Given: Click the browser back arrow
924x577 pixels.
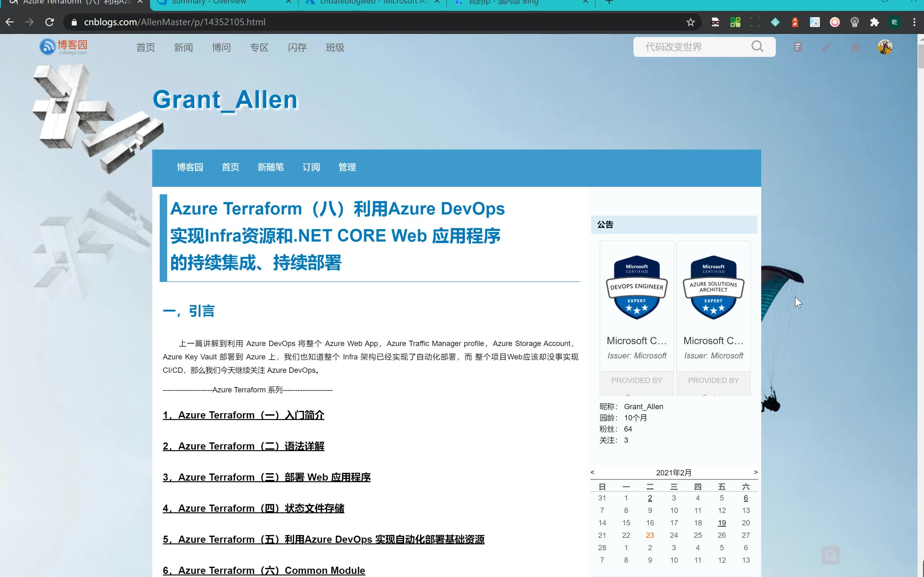Looking at the screenshot, I should click(x=10, y=22).
